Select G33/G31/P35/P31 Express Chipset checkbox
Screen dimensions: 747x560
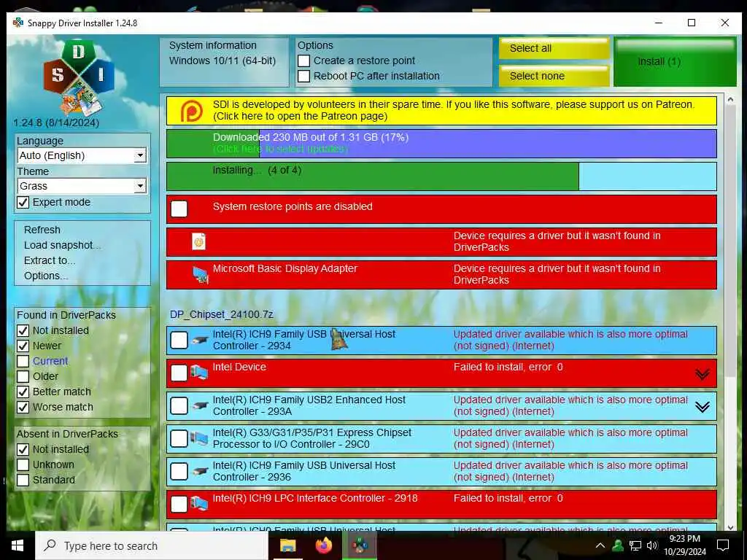tap(179, 438)
